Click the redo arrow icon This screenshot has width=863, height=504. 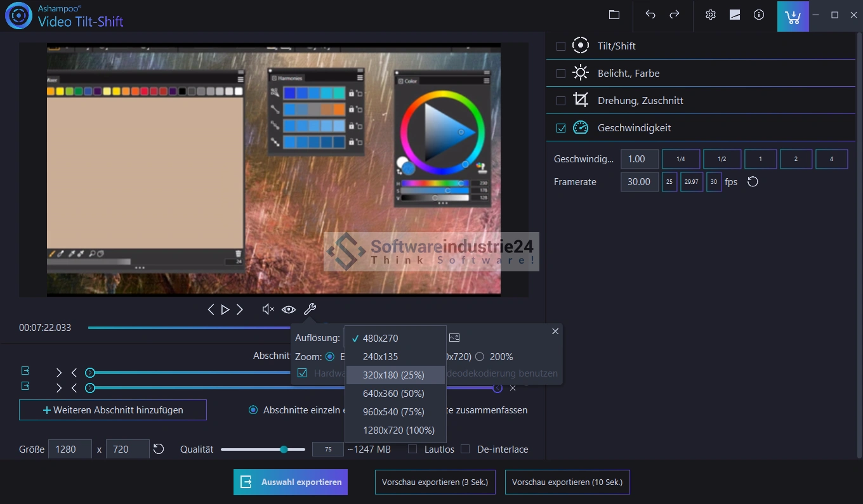[x=675, y=15]
